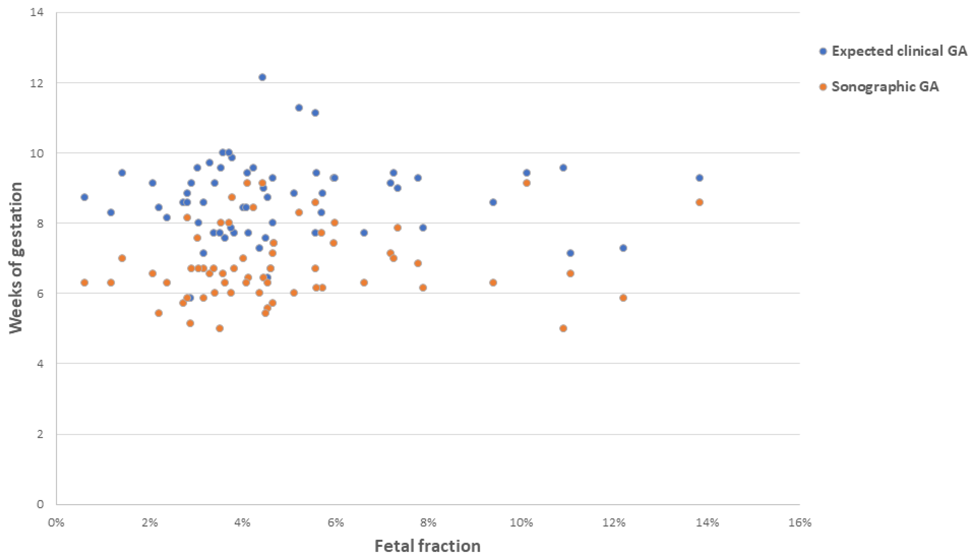971x560 pixels.
Task: Click the rightmost orange data point
Action: [x=699, y=202]
